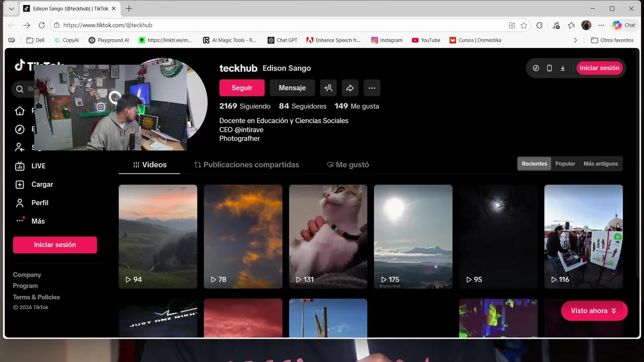Click sidebar Iniciar sesión button
This screenshot has width=644, height=362.
(55, 245)
